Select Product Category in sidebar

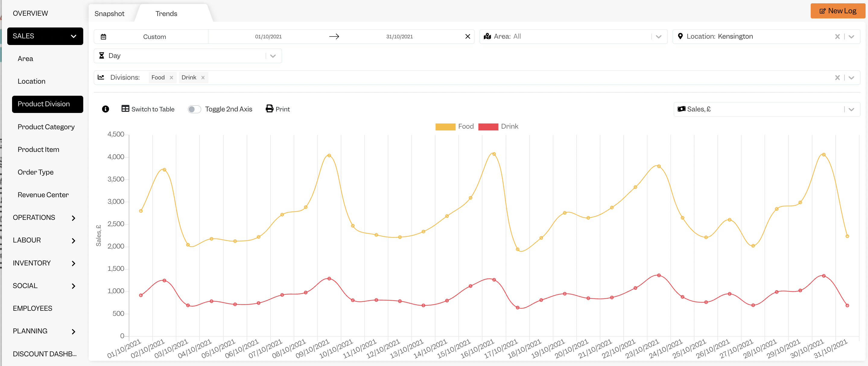[46, 127]
